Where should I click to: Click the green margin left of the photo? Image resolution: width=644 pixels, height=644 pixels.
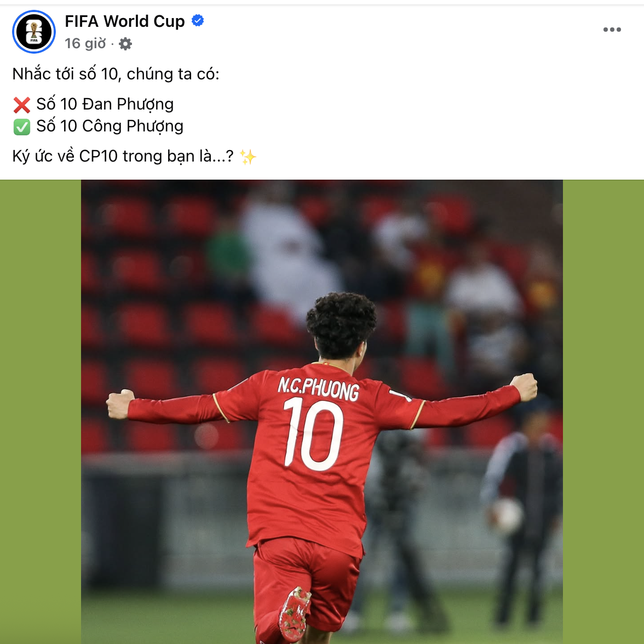[x=41, y=412]
